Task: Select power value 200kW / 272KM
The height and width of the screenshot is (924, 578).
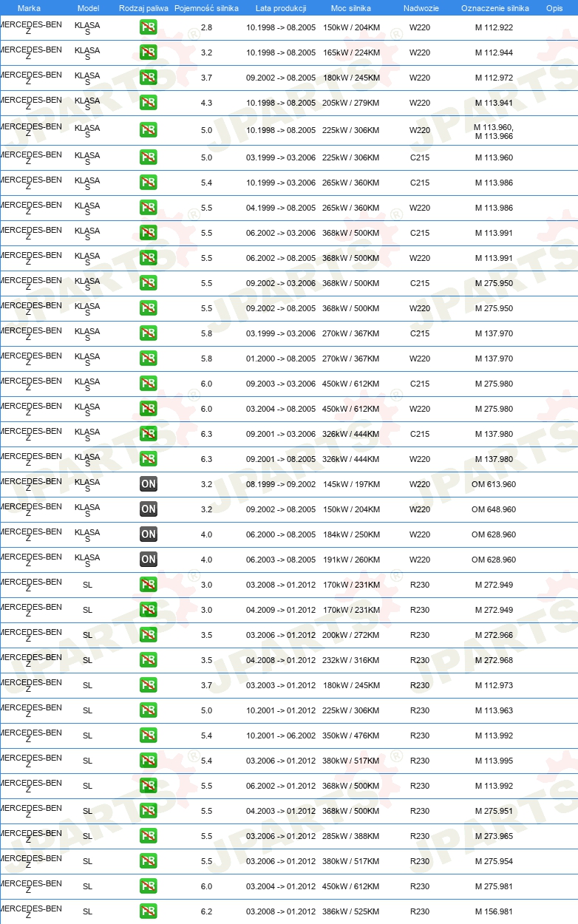Action: tap(351, 636)
